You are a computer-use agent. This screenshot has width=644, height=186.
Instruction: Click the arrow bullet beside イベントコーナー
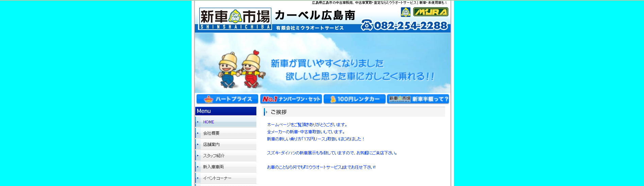pos(198,178)
